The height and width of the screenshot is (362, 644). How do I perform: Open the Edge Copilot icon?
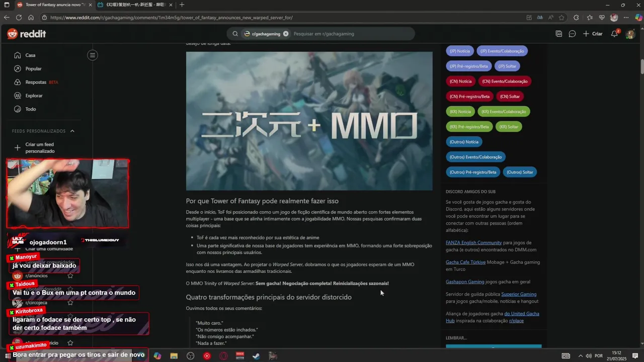coord(638,17)
